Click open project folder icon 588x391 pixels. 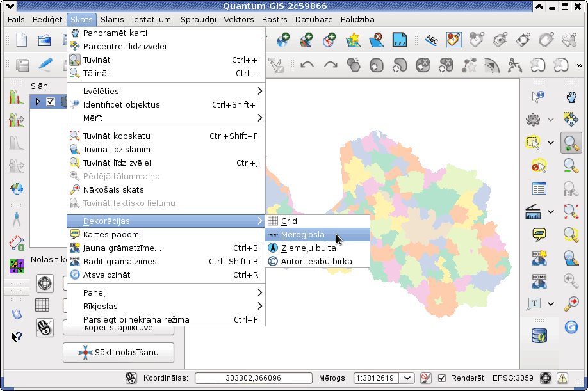45,40
